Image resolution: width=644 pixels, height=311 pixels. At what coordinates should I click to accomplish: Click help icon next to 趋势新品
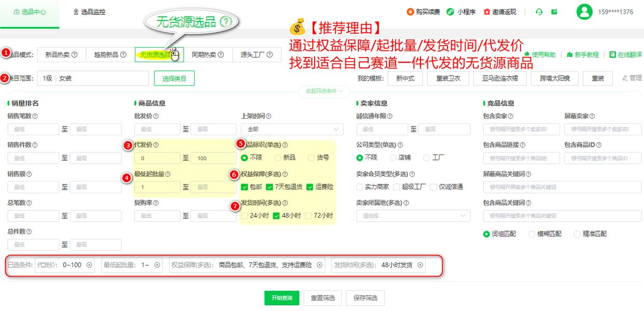[x=123, y=55]
